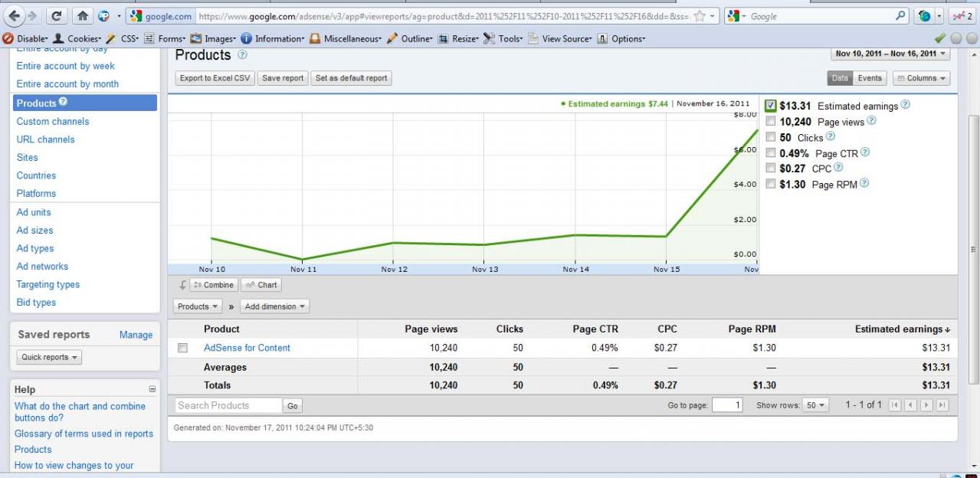
Task: Enable the CPC metric checkbox
Action: 771,168
